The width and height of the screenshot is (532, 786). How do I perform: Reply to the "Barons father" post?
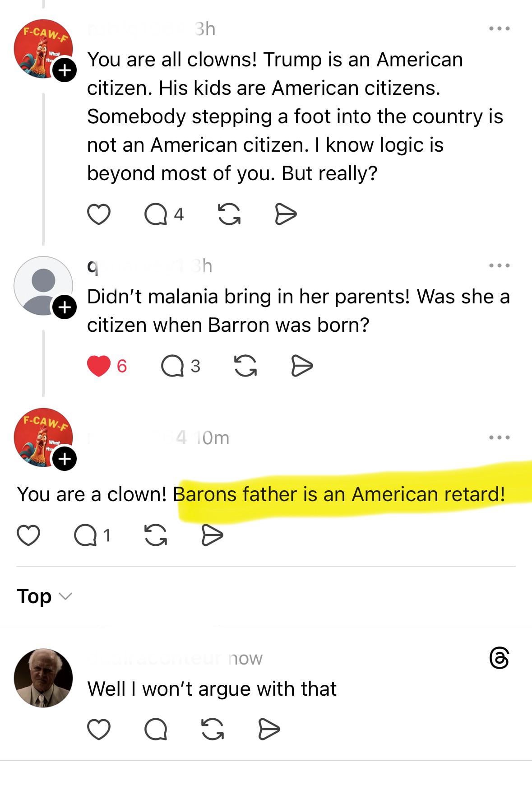coord(85,535)
